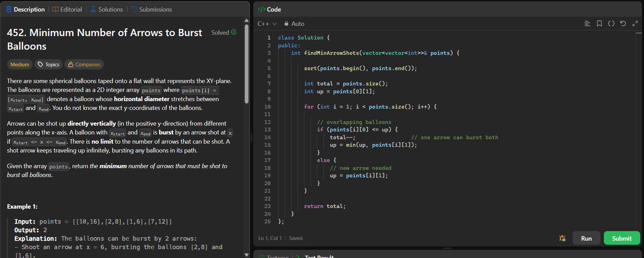Expand the Topics tag section
This screenshot has width=644, height=258.
[x=48, y=64]
